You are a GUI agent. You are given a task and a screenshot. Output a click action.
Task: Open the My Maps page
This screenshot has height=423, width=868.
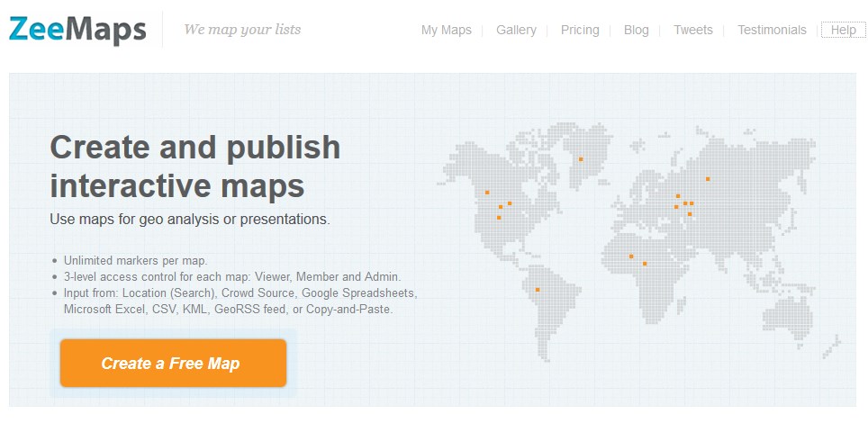tap(446, 30)
